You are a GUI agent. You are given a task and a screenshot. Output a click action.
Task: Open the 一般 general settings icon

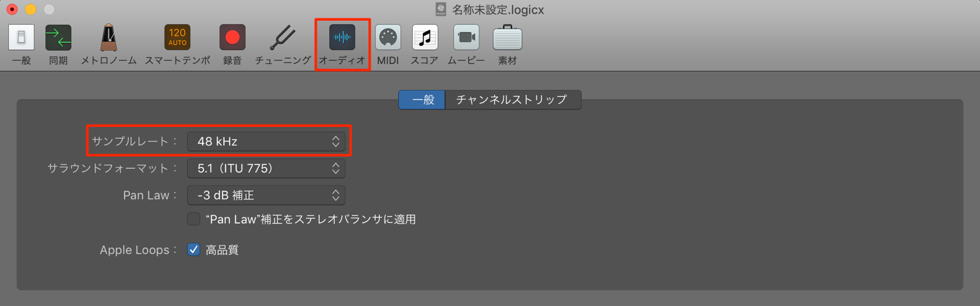click(21, 38)
